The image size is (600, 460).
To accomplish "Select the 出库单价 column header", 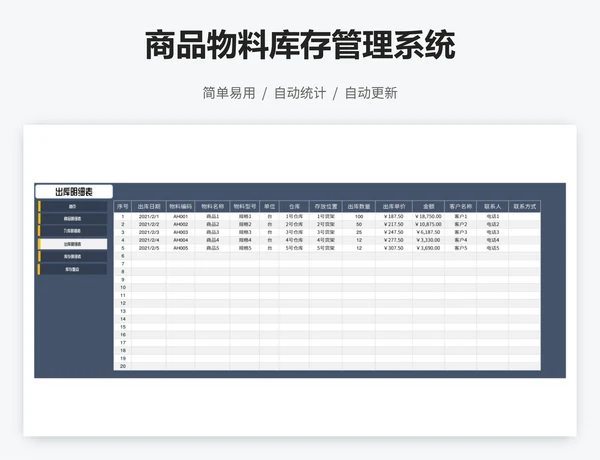I will click(394, 207).
